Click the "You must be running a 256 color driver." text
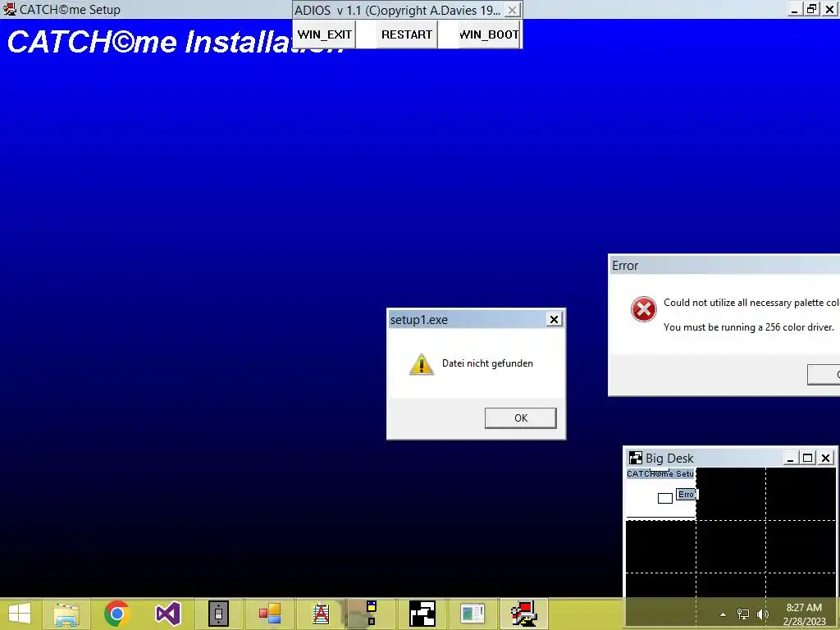The height and width of the screenshot is (630, 840). (749, 326)
